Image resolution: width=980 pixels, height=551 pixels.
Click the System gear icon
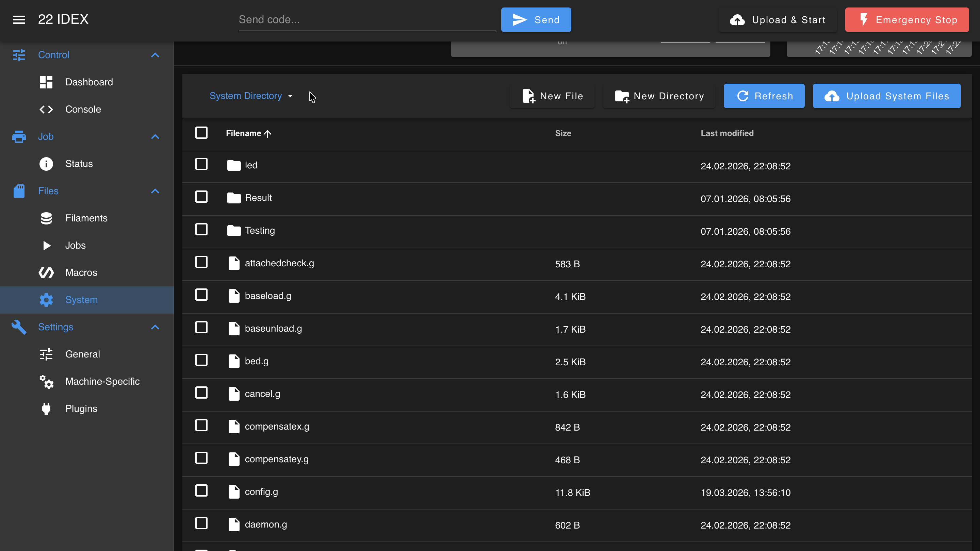point(46,300)
